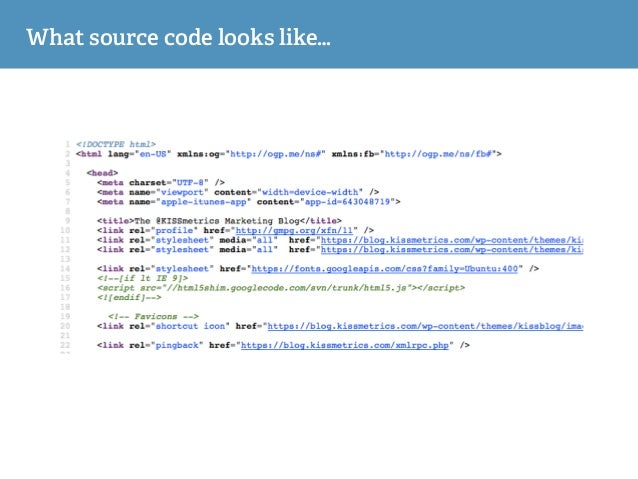Click the http://ogp.me/ns# link
638x479 pixels.
pos(275,154)
